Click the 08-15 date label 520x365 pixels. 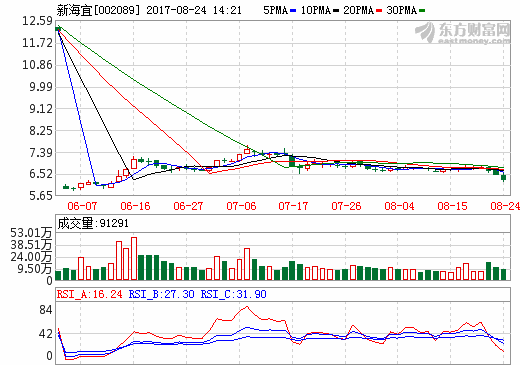[452, 206]
